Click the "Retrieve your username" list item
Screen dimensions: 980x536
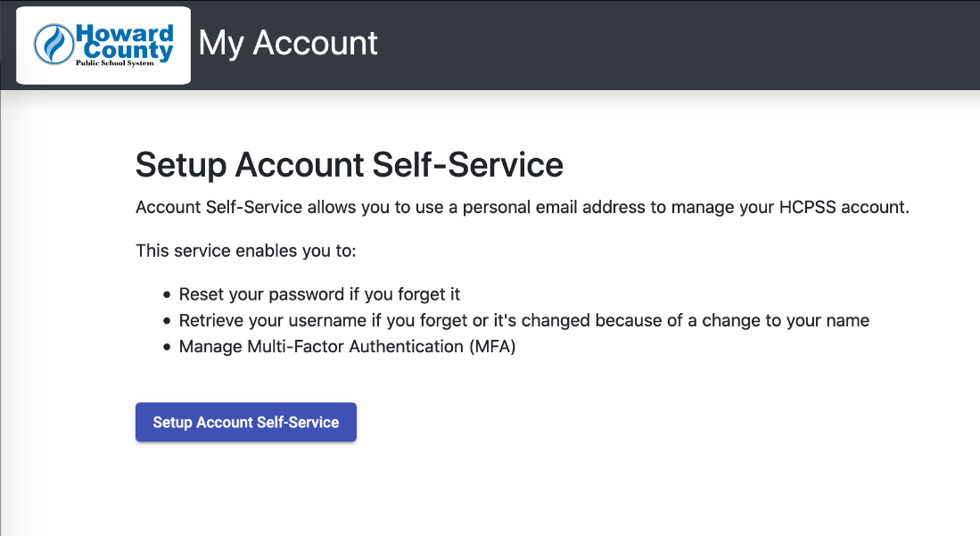click(x=523, y=320)
